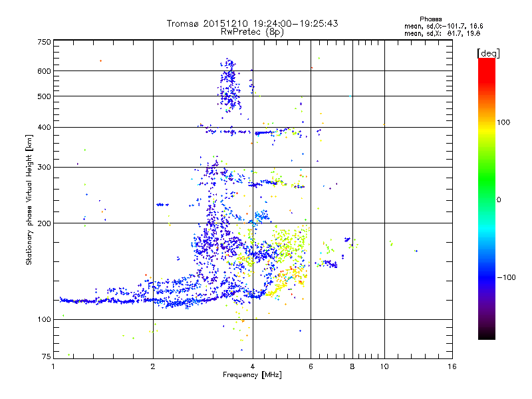Click the y-axis label '75'

47,356
